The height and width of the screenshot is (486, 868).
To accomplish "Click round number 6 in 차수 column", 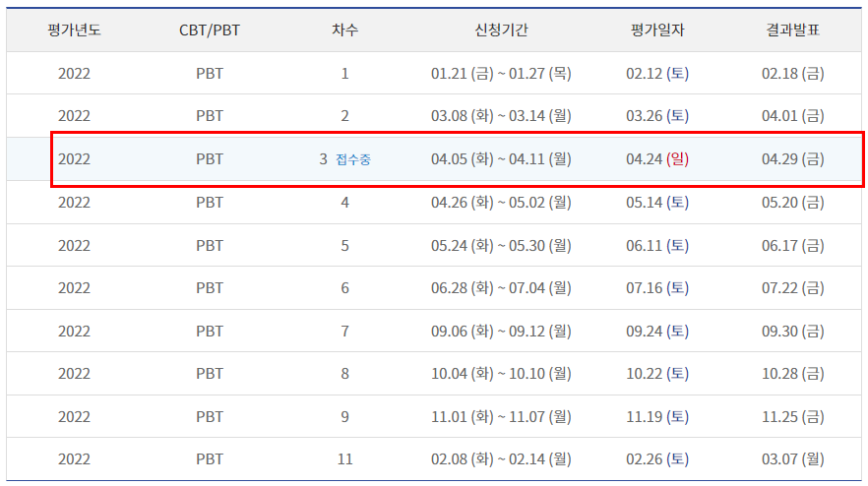I will point(344,288).
